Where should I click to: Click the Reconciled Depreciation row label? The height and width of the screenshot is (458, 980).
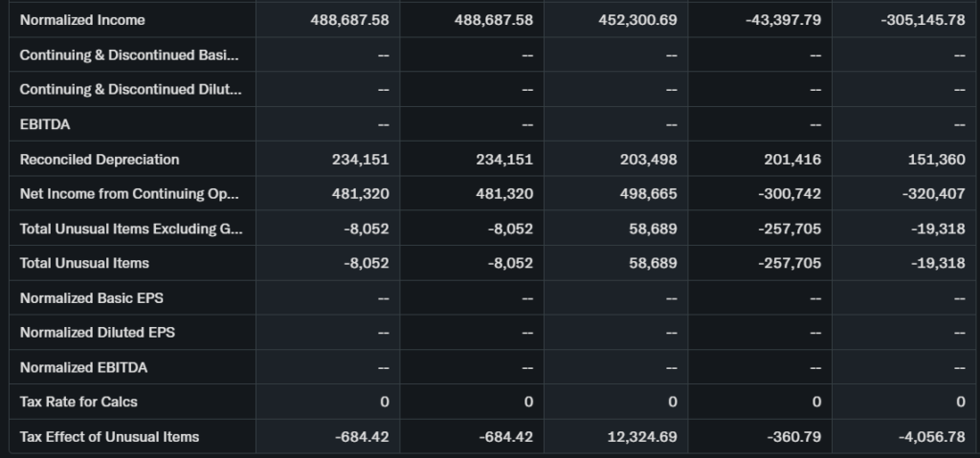point(100,160)
